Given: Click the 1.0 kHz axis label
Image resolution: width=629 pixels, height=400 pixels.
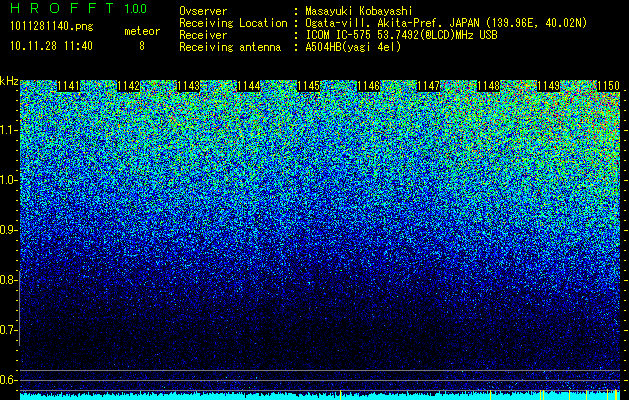Looking at the screenshot, I should tap(8, 180).
